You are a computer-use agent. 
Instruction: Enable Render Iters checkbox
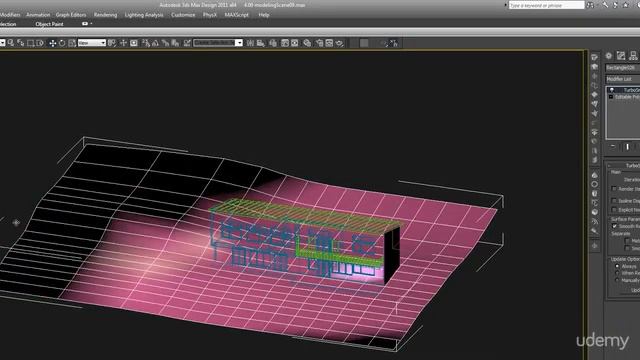tap(614, 189)
